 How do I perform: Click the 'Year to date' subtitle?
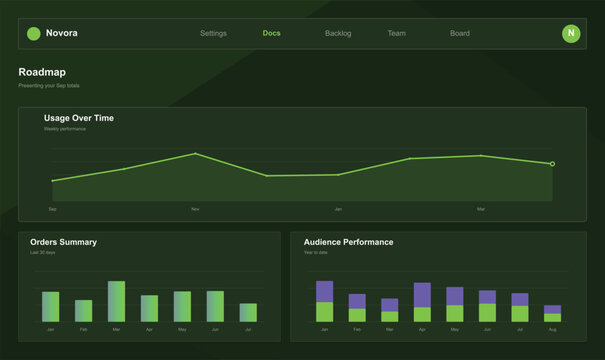coord(316,252)
